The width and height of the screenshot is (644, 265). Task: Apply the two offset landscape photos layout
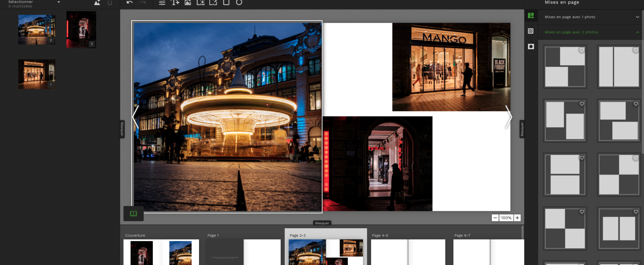(619, 120)
